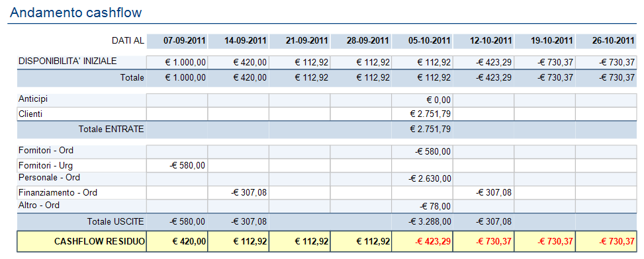The height and width of the screenshot is (259, 644).
Task: Click the CASHFLOW RESIDUO row label
Action: pyautogui.click(x=99, y=242)
